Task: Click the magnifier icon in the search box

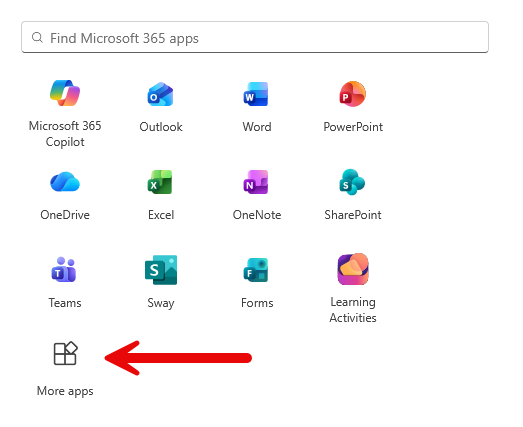Action: [37, 37]
